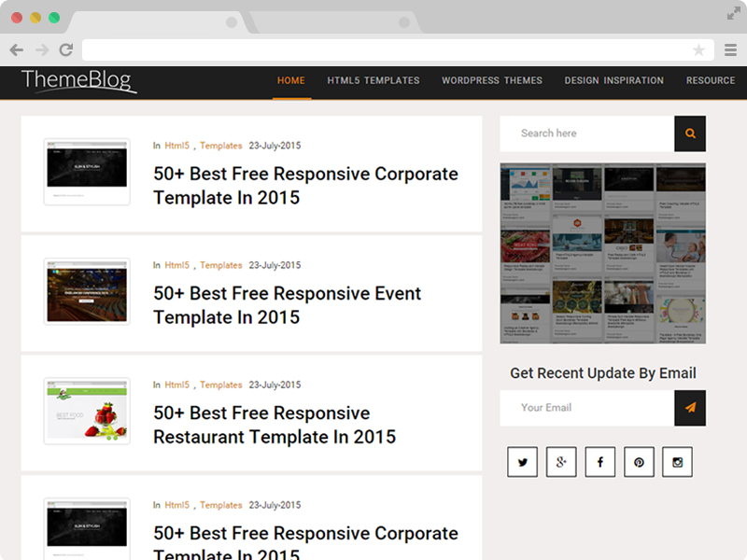747x560 pixels.
Task: Click the ThemeBlog logo
Action: (78, 82)
